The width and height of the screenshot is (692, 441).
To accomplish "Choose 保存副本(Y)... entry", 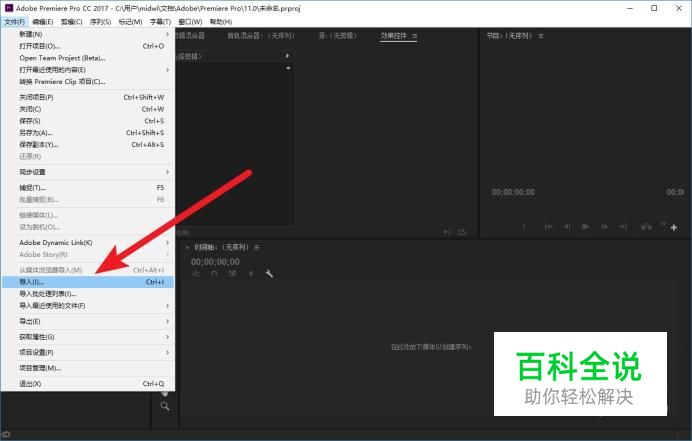I will pyautogui.click(x=88, y=145).
